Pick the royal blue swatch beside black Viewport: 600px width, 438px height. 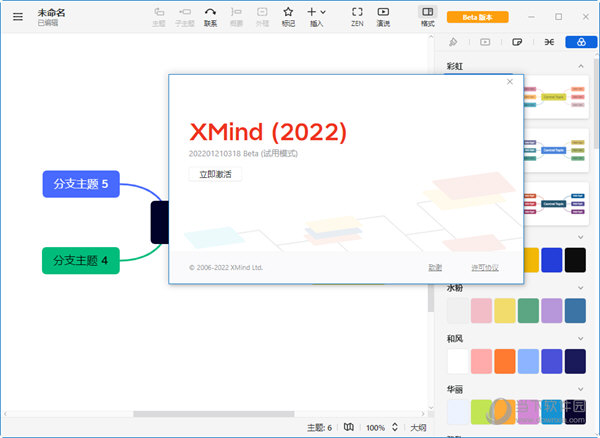coord(552,260)
